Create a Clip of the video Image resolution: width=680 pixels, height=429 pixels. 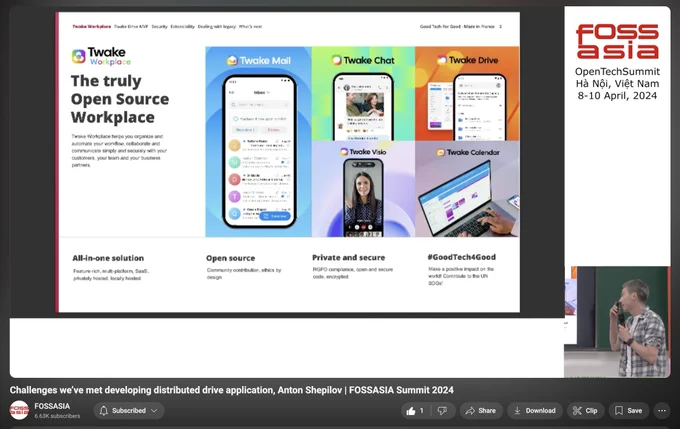point(585,410)
